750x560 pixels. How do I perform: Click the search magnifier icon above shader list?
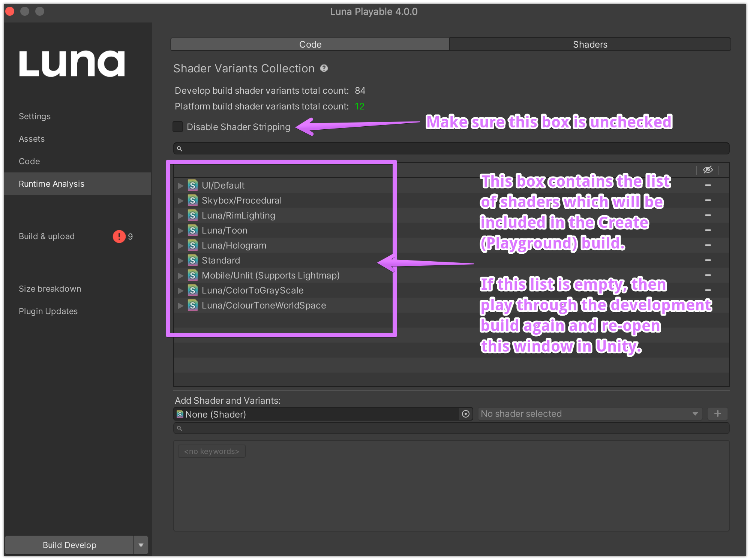pos(180,149)
